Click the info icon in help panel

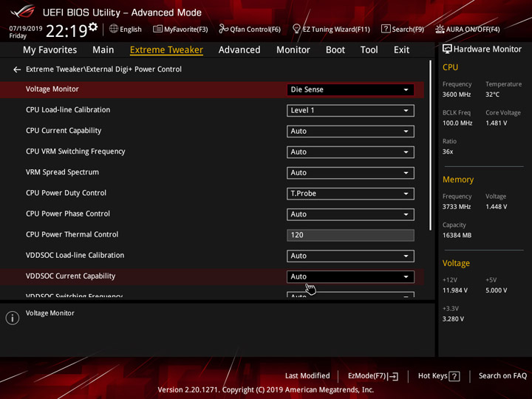(x=13, y=318)
